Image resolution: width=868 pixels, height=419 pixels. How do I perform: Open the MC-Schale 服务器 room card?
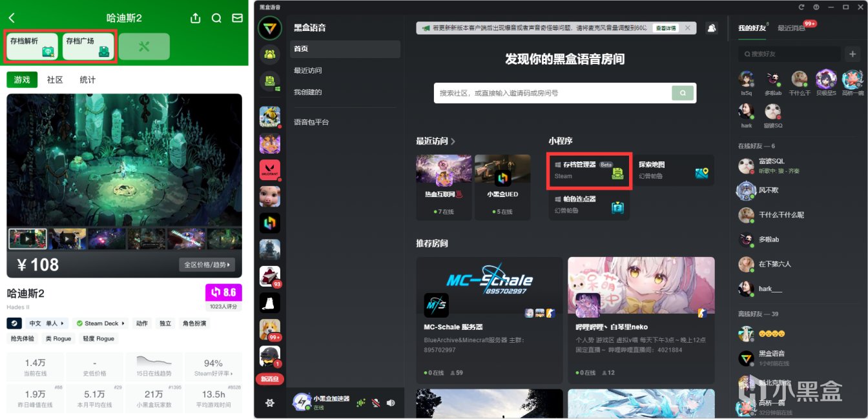pos(489,320)
